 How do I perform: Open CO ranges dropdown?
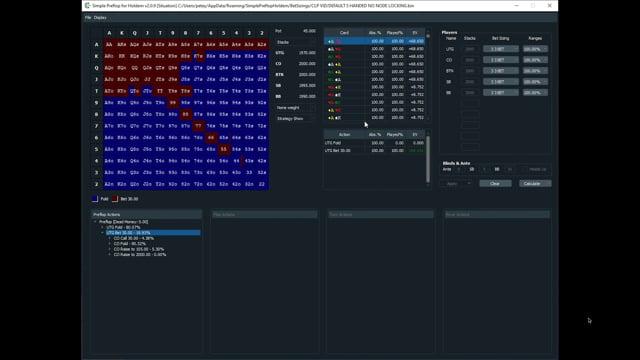[x=535, y=60]
